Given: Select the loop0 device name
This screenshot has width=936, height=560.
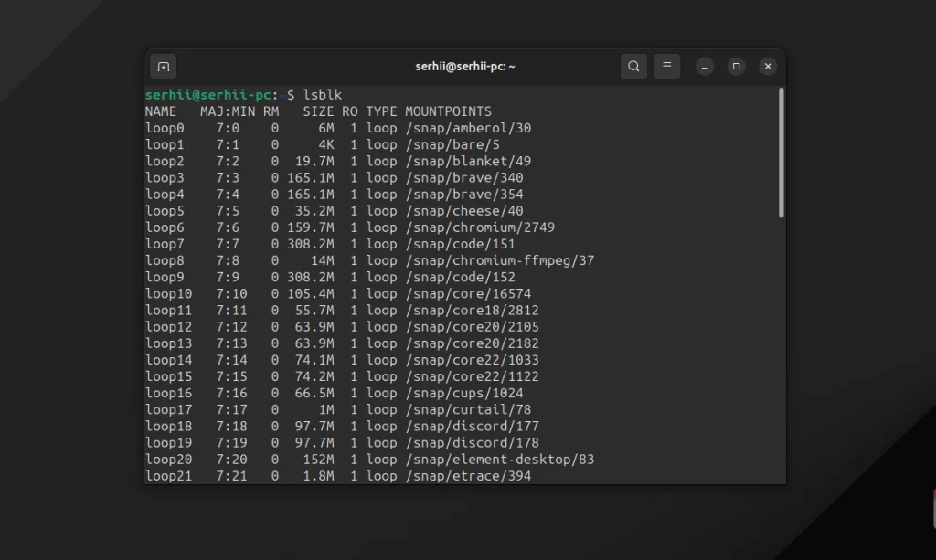Looking at the screenshot, I should [x=165, y=128].
